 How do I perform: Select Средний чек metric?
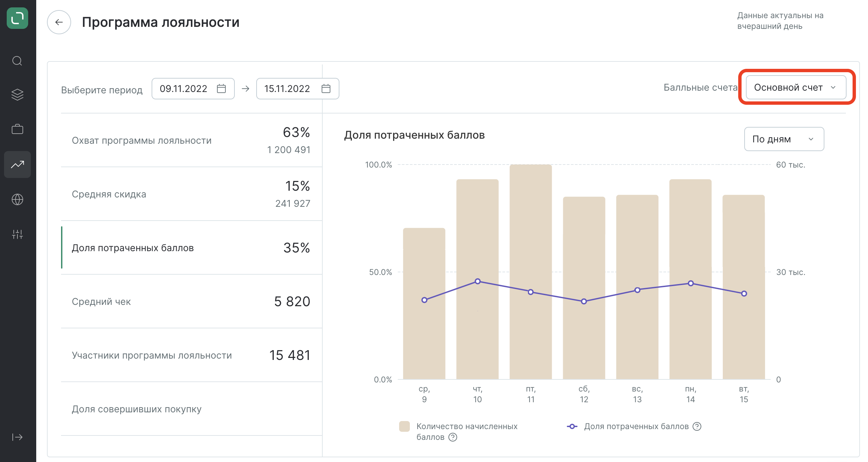point(192,301)
